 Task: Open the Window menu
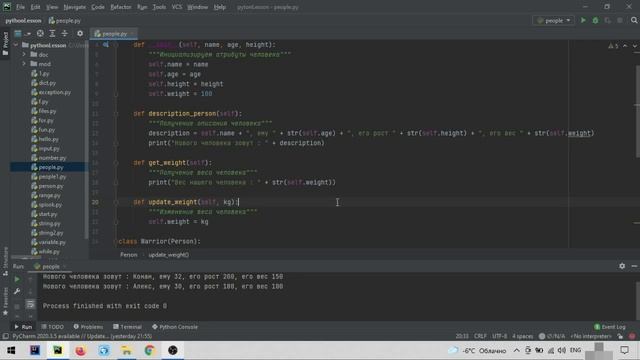(198, 7)
